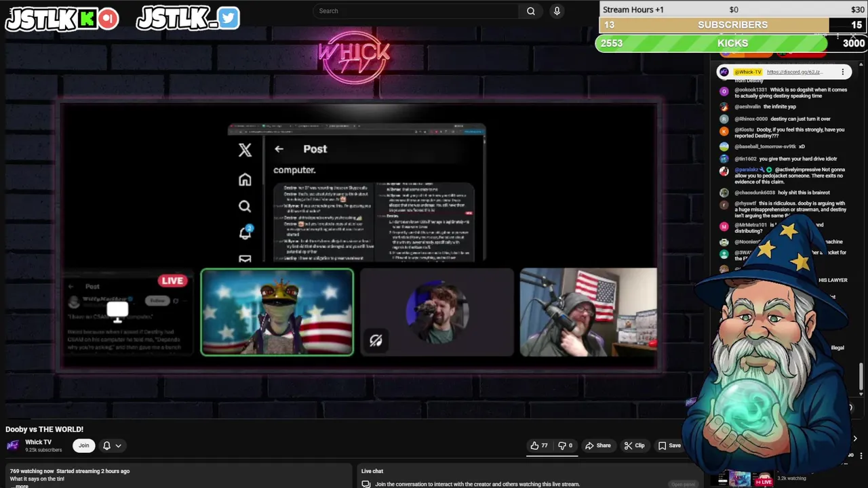Focus the YouTube search field
The width and height of the screenshot is (868, 488).
pos(416,11)
